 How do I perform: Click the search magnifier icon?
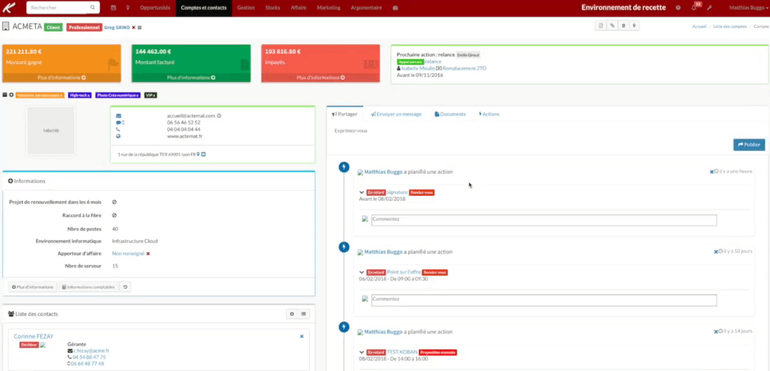coord(93,8)
